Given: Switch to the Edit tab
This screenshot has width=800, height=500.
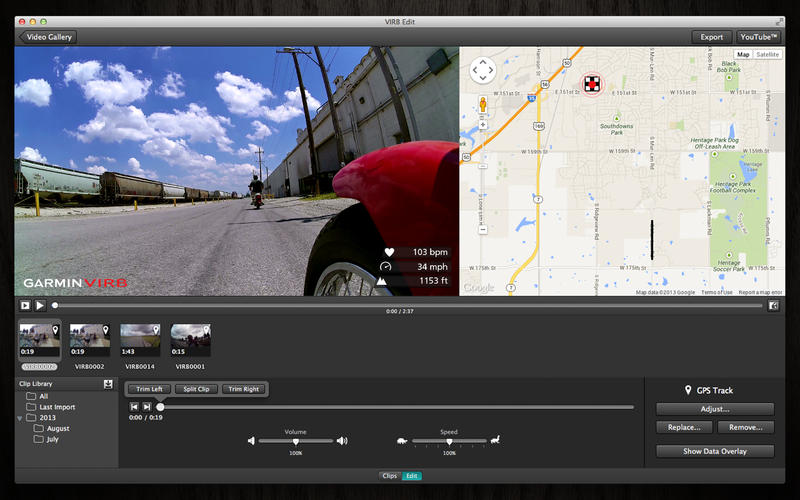Looking at the screenshot, I should [x=412, y=476].
